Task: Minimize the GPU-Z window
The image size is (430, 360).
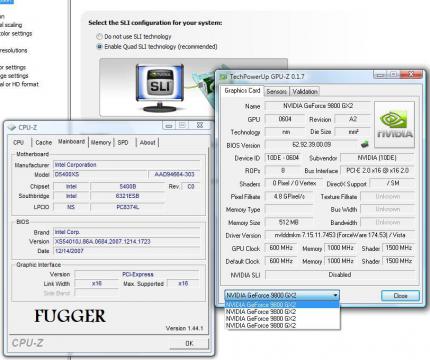Action: pyautogui.click(x=379, y=75)
